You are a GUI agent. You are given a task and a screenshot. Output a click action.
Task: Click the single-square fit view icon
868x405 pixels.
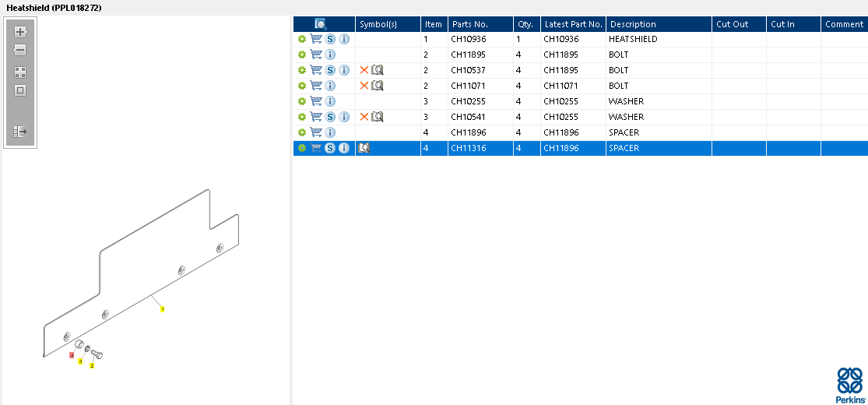click(20, 90)
